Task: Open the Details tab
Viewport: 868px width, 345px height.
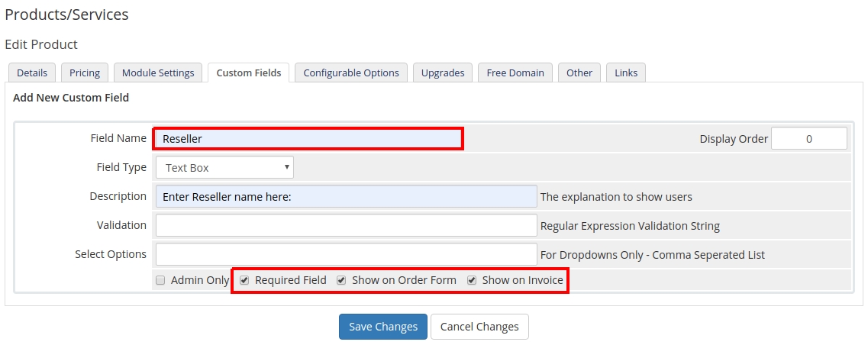Action: (32, 73)
